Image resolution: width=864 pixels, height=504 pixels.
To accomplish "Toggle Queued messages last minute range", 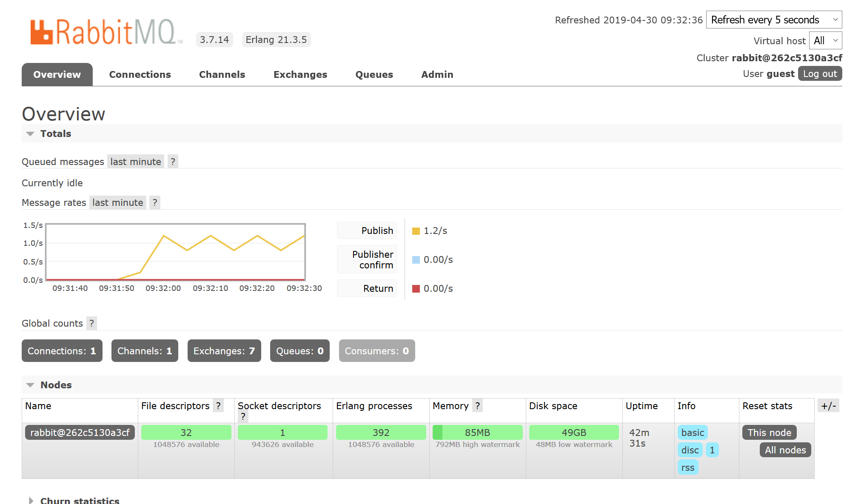I will pyautogui.click(x=136, y=162).
